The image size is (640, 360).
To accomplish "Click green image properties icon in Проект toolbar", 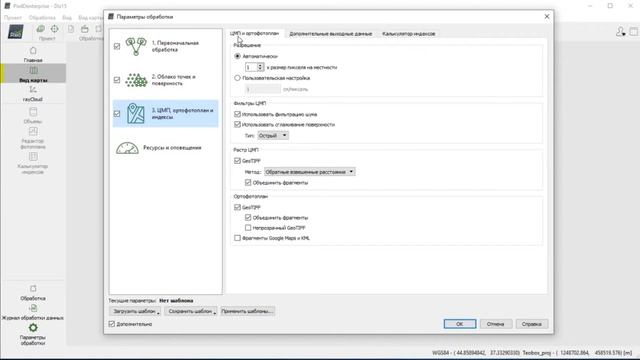I will click(x=40, y=29).
